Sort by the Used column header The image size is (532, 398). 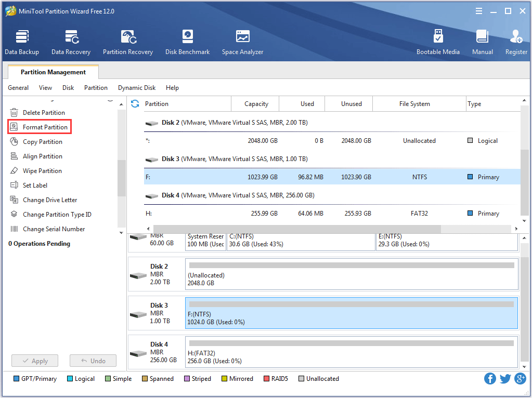tap(302, 104)
